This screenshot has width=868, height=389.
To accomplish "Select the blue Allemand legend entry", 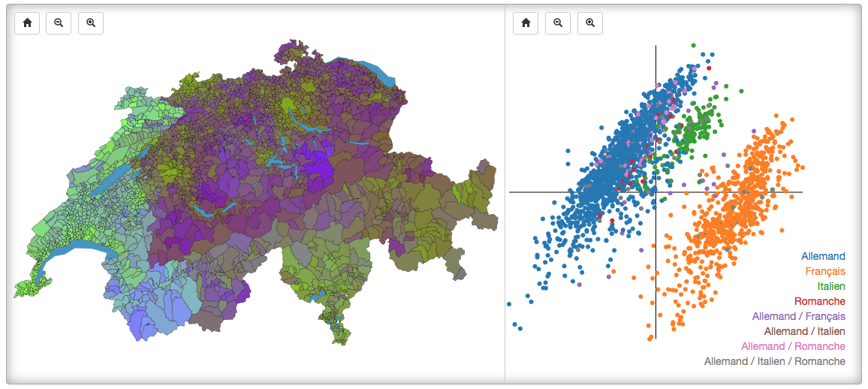I will coord(823,256).
